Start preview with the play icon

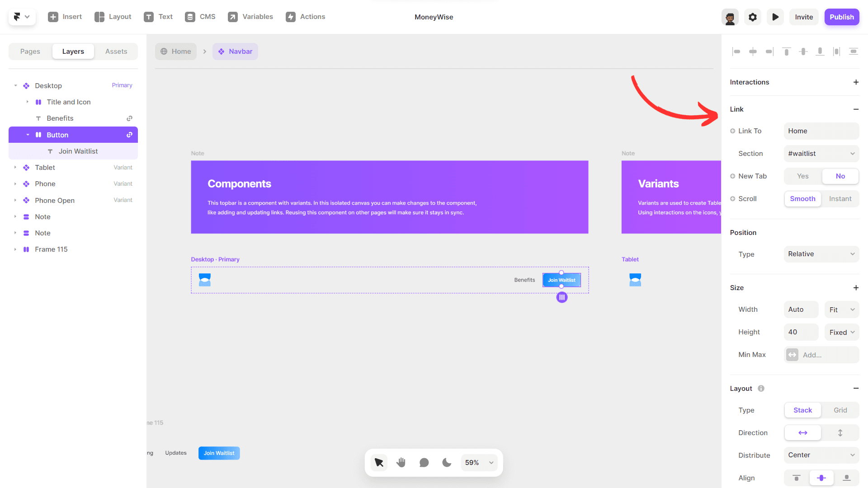[775, 17]
